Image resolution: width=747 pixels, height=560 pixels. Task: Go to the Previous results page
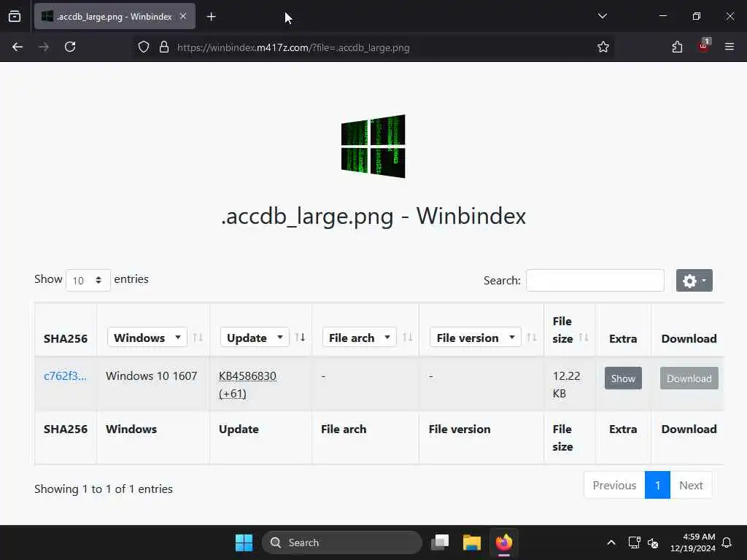pyautogui.click(x=614, y=485)
